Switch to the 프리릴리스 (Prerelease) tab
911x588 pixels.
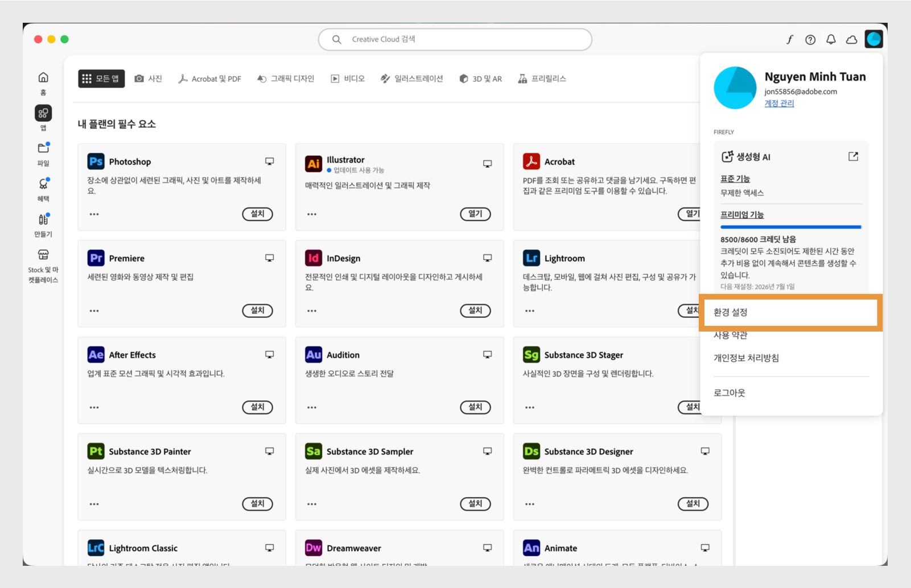tap(542, 78)
